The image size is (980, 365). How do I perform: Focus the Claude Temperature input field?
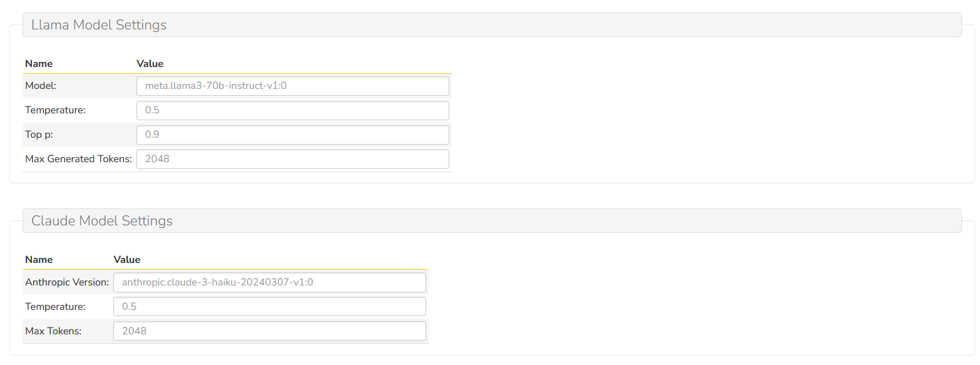[269, 307]
